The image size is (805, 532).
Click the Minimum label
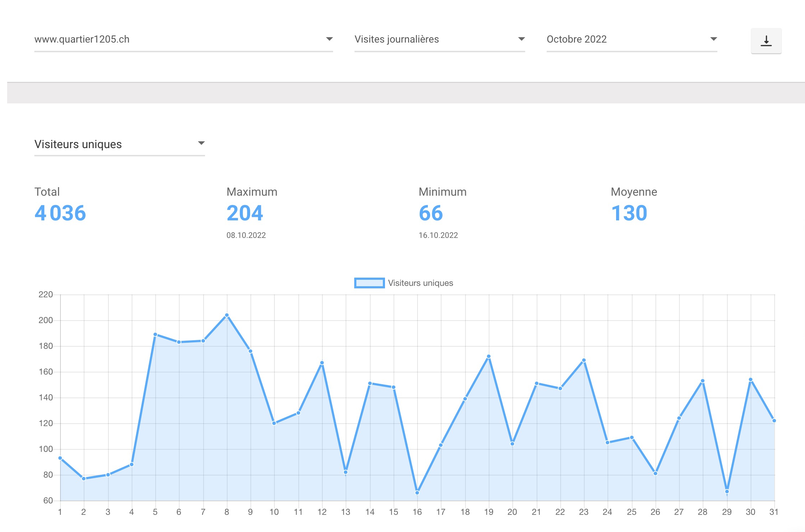(443, 192)
